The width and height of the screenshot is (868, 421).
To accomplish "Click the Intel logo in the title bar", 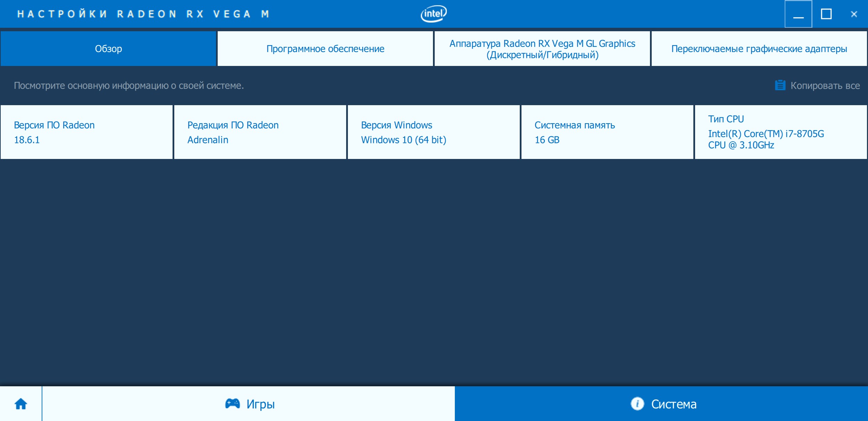I will click(x=434, y=14).
